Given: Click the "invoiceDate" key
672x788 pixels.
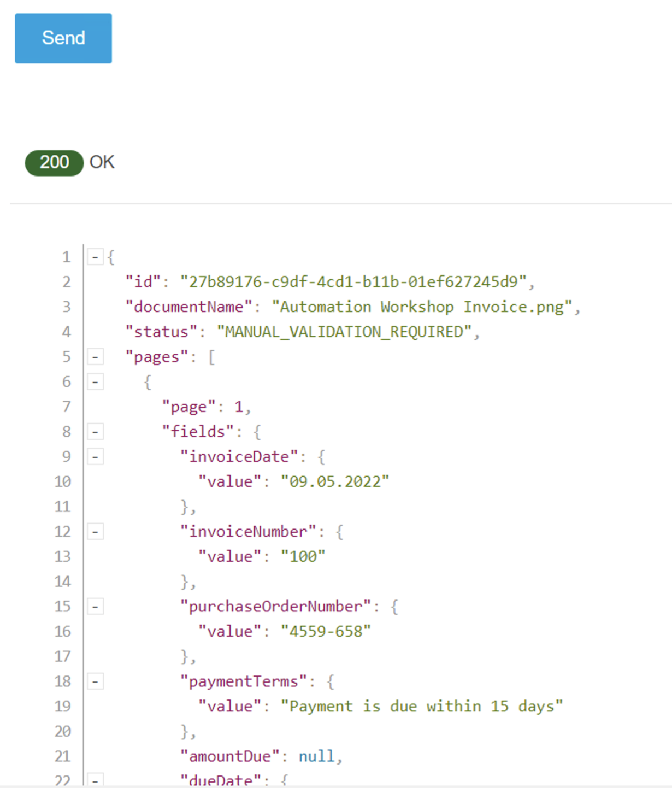Looking at the screenshot, I should pos(239,456).
